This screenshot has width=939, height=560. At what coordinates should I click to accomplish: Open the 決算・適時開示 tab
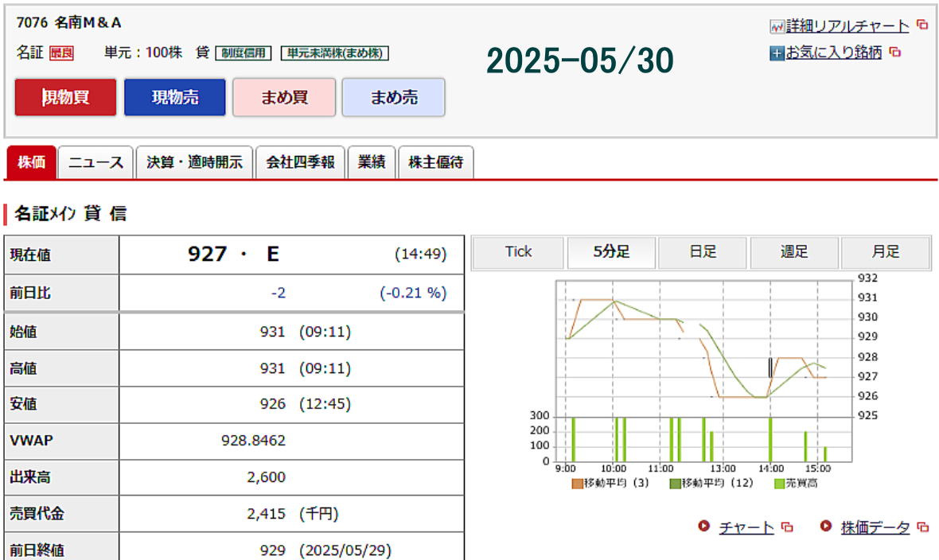tap(195, 162)
